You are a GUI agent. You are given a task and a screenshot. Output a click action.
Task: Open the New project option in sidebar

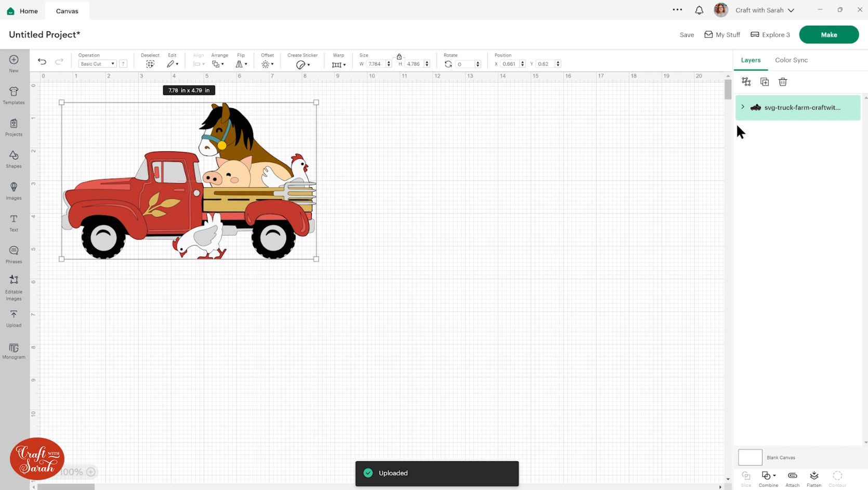click(x=14, y=63)
